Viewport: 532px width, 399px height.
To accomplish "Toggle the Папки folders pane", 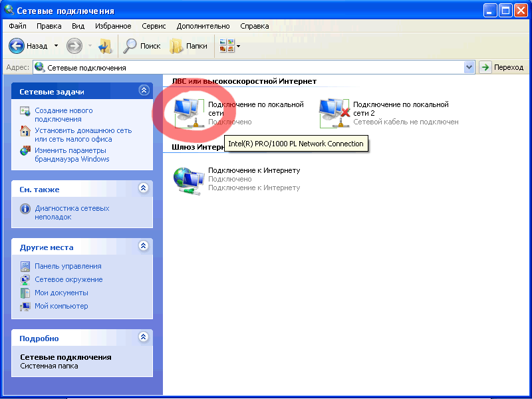I will [x=189, y=46].
